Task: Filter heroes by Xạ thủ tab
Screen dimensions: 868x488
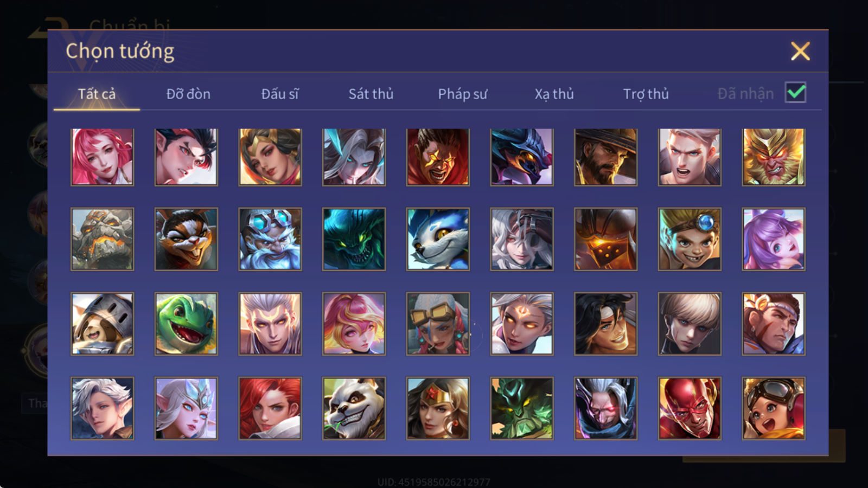Action: [x=554, y=94]
